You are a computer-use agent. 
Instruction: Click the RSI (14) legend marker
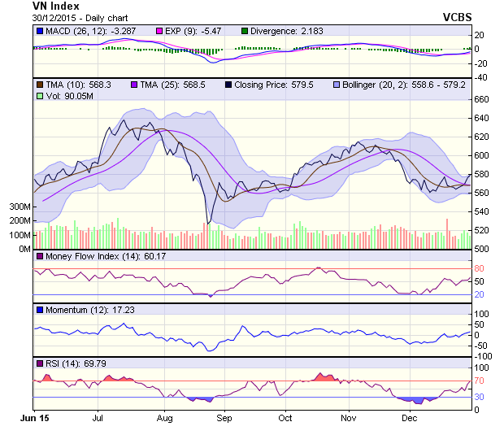point(39,363)
